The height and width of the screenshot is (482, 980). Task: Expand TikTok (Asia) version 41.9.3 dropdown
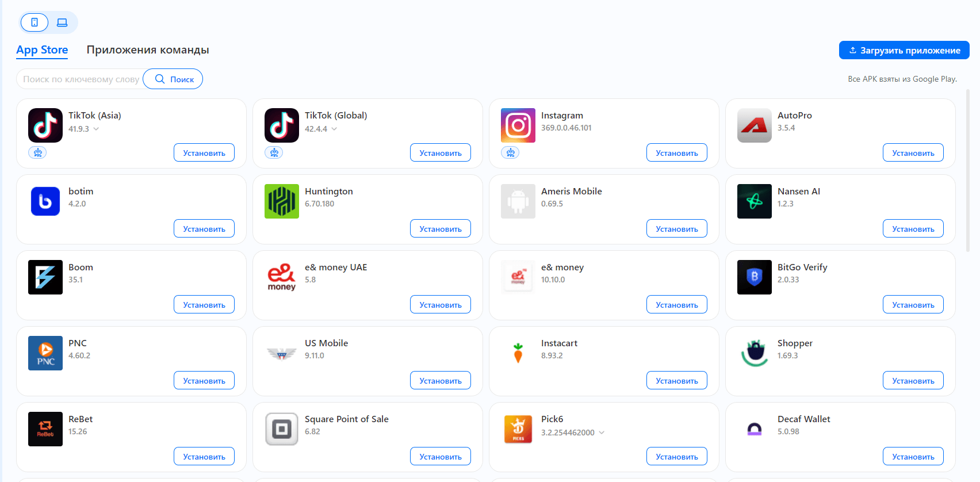96,129
